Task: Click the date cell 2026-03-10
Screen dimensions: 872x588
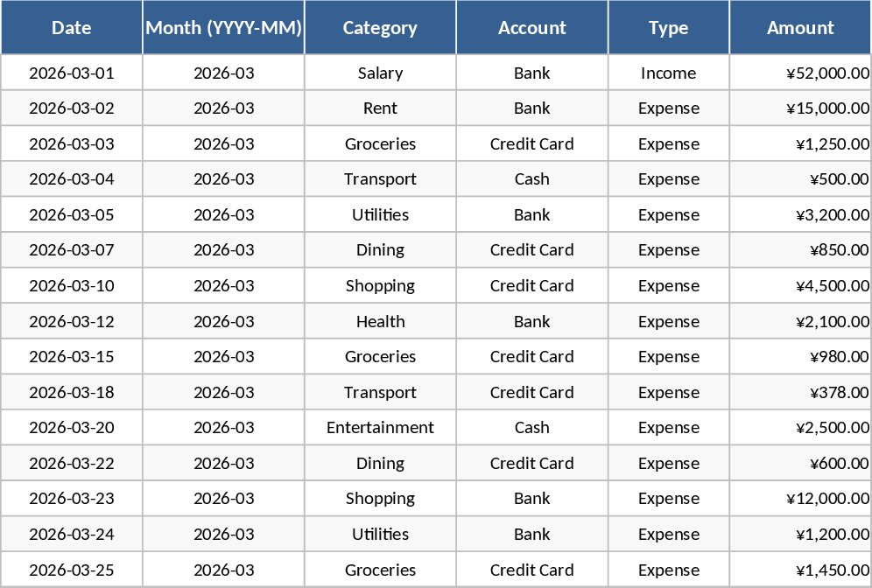Action: pyautogui.click(x=72, y=285)
